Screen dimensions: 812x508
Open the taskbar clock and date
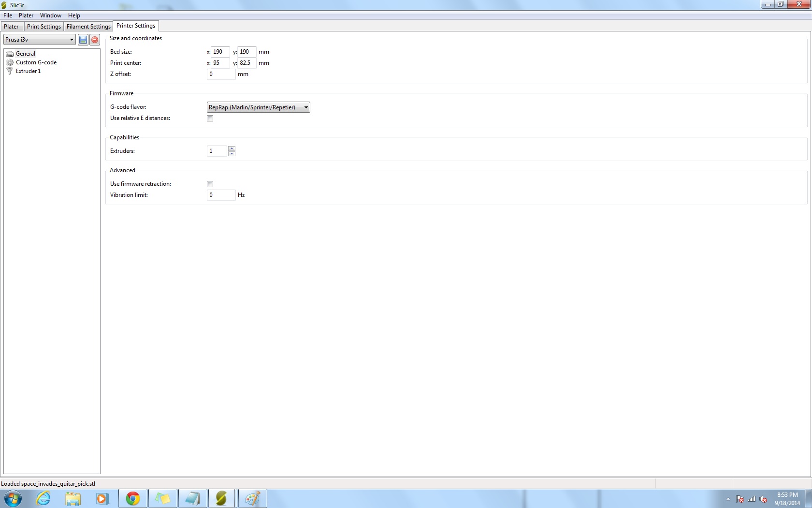click(x=787, y=499)
